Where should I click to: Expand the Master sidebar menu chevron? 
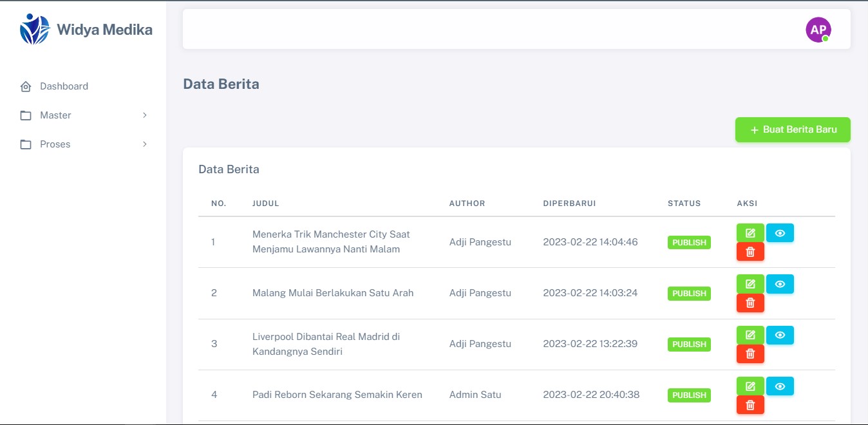(145, 115)
